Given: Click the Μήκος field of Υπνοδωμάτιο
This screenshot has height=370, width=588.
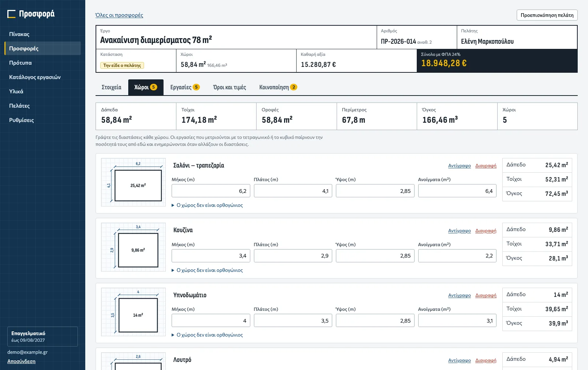Looking at the screenshot, I should click(211, 321).
